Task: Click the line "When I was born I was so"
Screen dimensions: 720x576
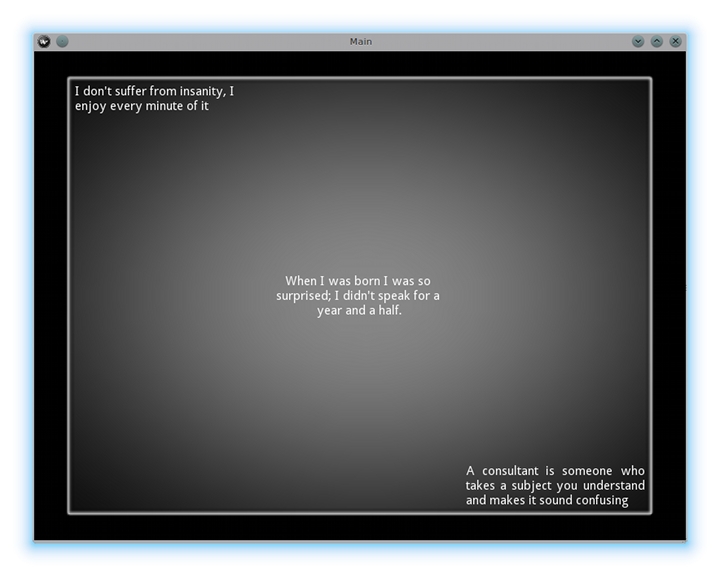Action: point(358,281)
